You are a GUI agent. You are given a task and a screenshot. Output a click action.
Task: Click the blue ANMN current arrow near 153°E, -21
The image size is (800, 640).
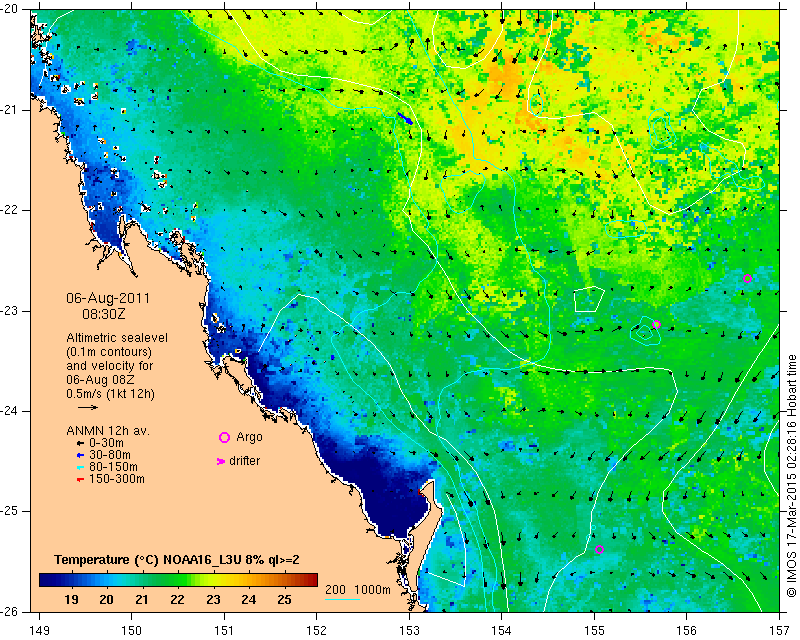[x=405, y=118]
